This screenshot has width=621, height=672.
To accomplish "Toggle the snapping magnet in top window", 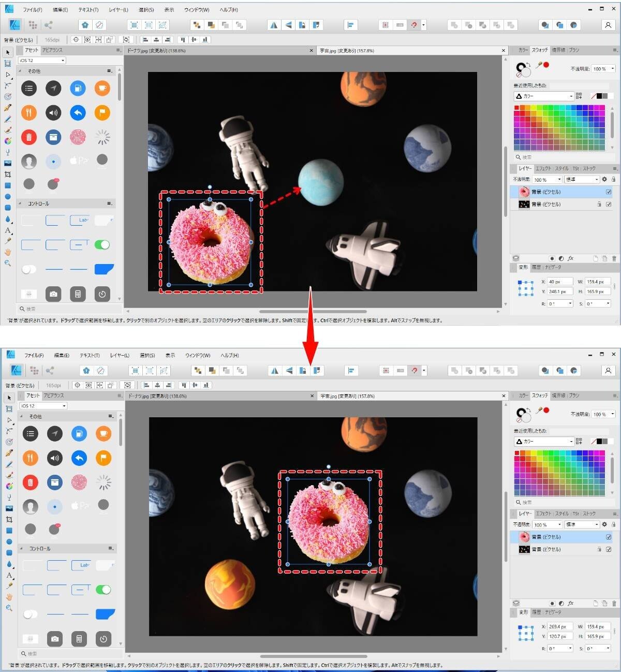I will pos(413,25).
